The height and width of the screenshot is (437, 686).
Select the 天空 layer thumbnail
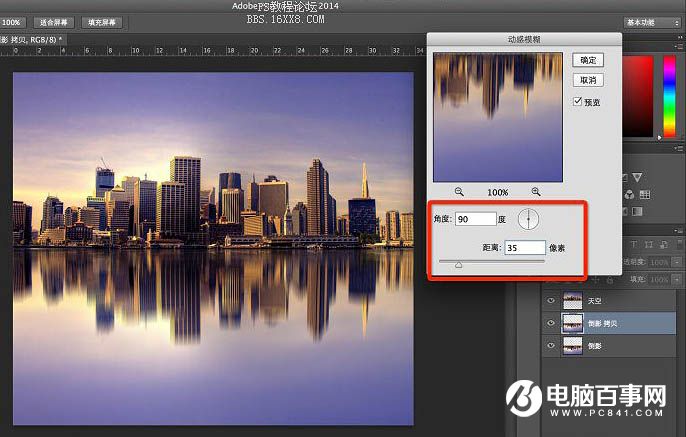click(572, 301)
